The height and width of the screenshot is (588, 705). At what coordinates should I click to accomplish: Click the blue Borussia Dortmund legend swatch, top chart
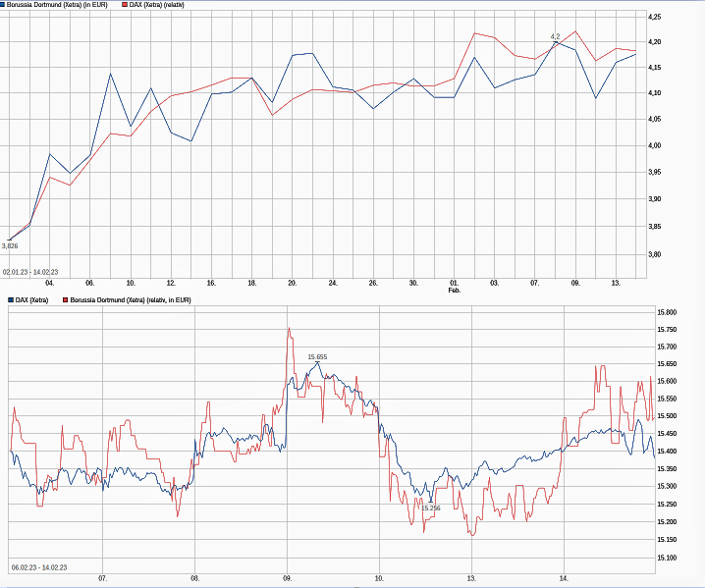point(2,5)
